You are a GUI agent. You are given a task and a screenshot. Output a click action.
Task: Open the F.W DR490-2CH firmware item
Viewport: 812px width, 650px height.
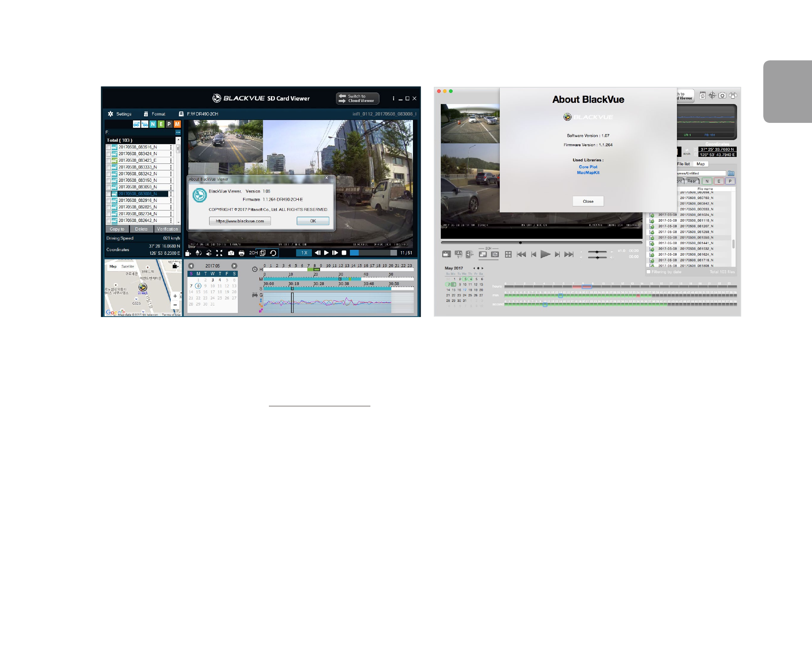click(x=198, y=114)
